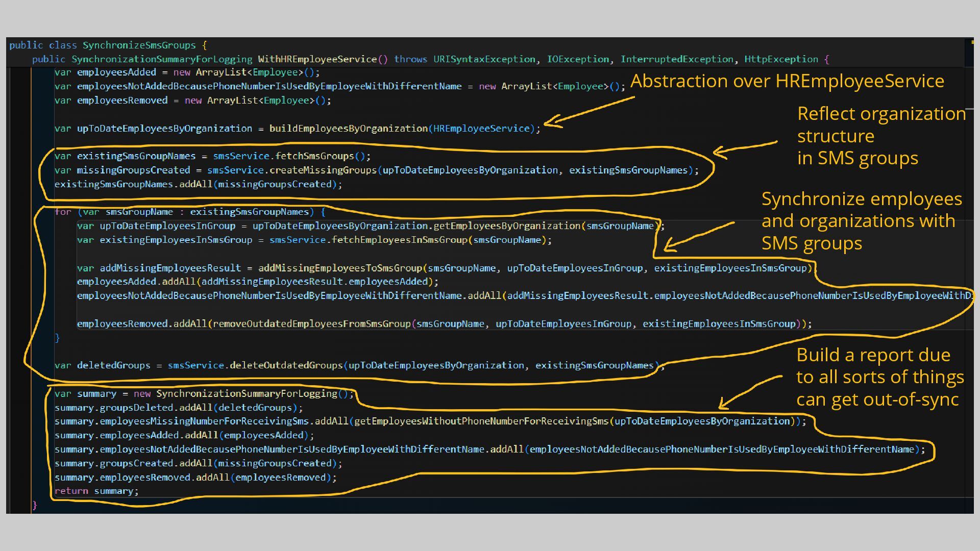The image size is (980, 551).
Task: Click URISyntaxException in the throws clause
Action: coord(484,59)
